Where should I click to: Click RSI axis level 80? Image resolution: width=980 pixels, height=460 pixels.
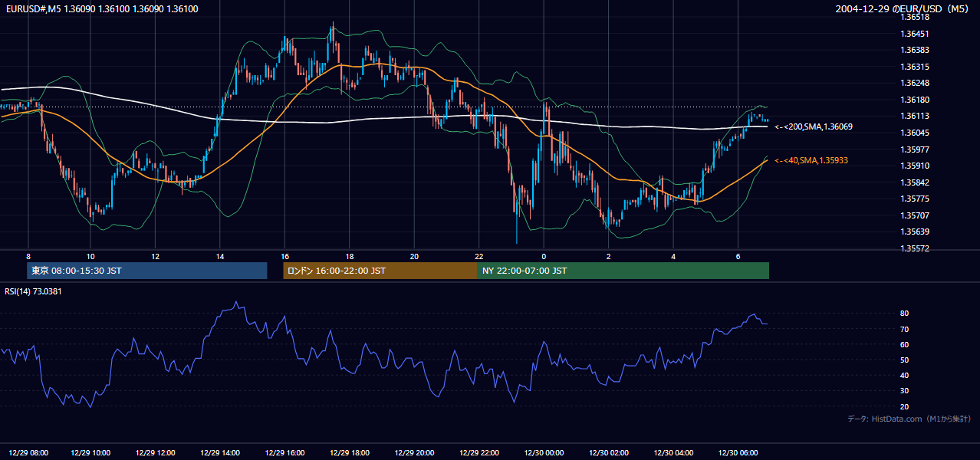point(905,314)
